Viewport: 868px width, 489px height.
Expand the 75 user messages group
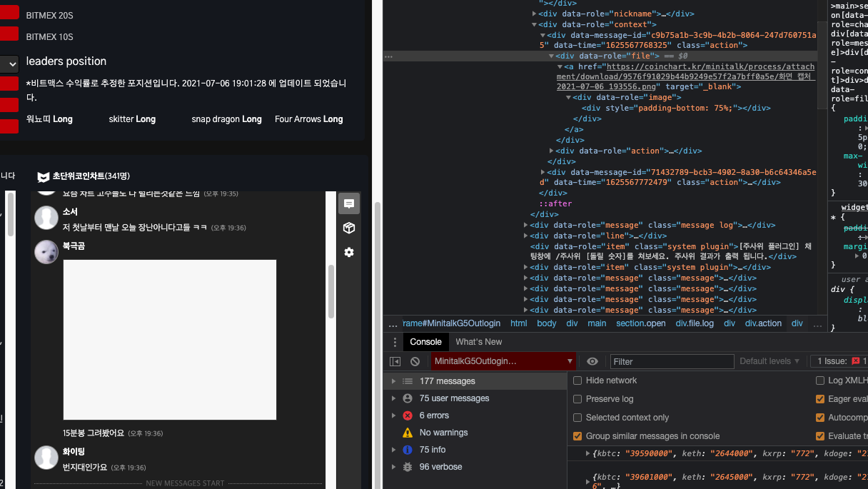pyautogui.click(x=393, y=398)
